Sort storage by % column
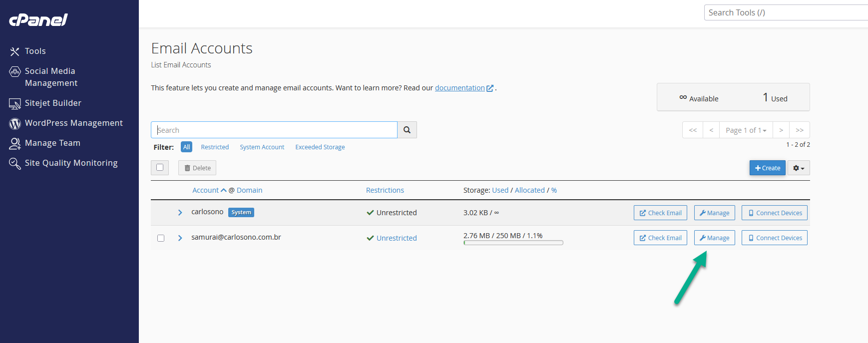 (554, 190)
